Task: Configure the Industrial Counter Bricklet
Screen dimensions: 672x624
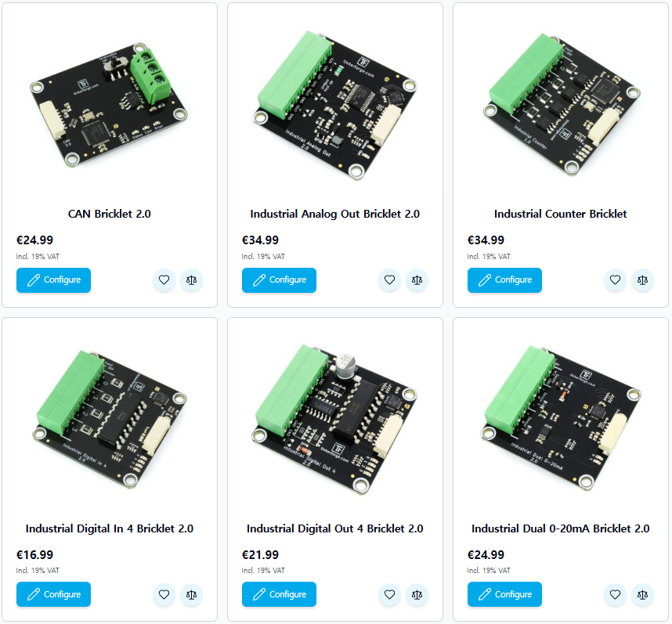Action: point(504,280)
